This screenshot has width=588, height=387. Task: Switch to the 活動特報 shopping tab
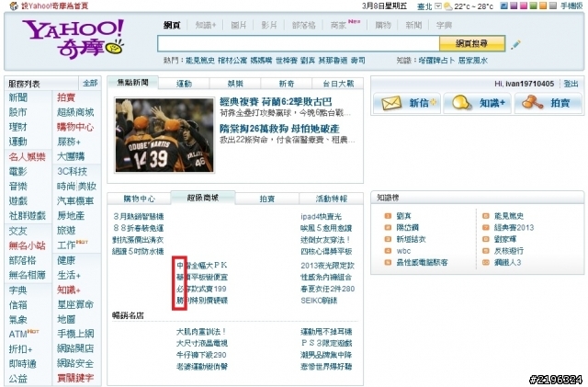click(331, 199)
